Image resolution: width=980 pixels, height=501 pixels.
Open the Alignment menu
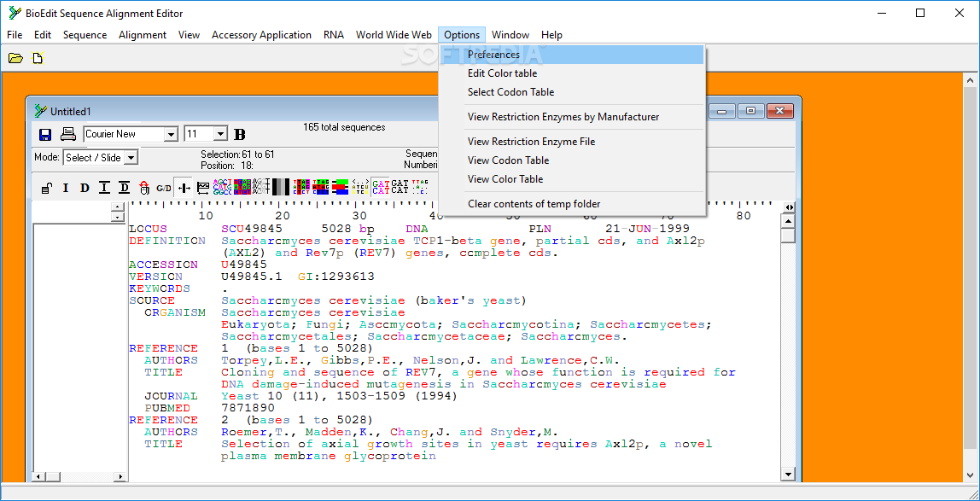point(143,35)
